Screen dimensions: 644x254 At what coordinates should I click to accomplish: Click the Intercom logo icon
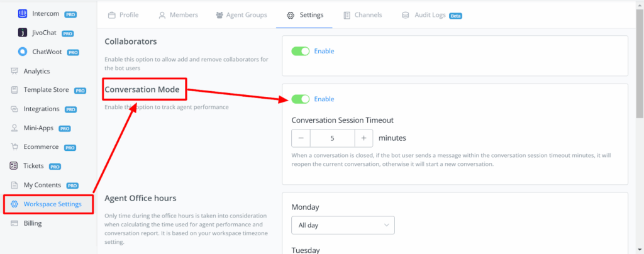tap(23, 13)
